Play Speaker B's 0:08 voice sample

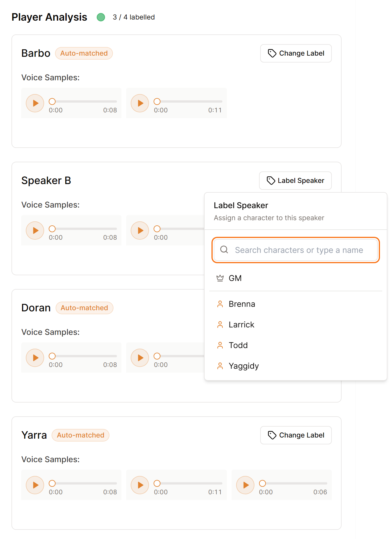tap(35, 231)
